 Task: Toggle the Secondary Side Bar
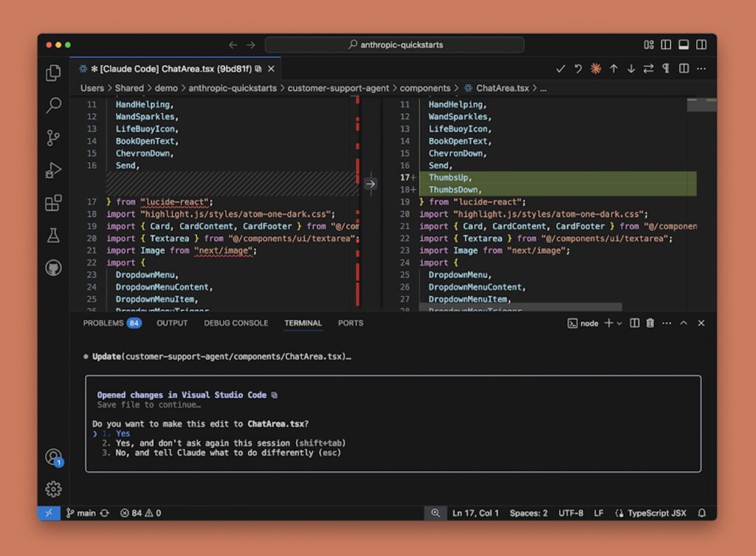click(701, 45)
